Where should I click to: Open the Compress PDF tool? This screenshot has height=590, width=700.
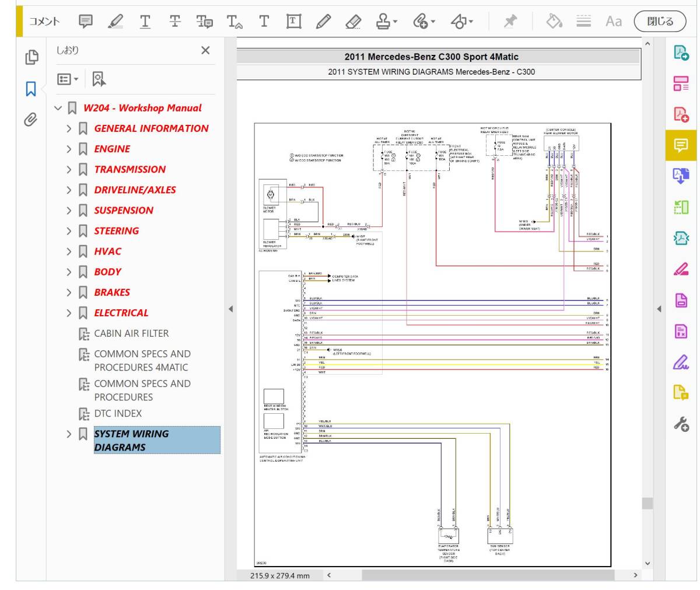681,238
